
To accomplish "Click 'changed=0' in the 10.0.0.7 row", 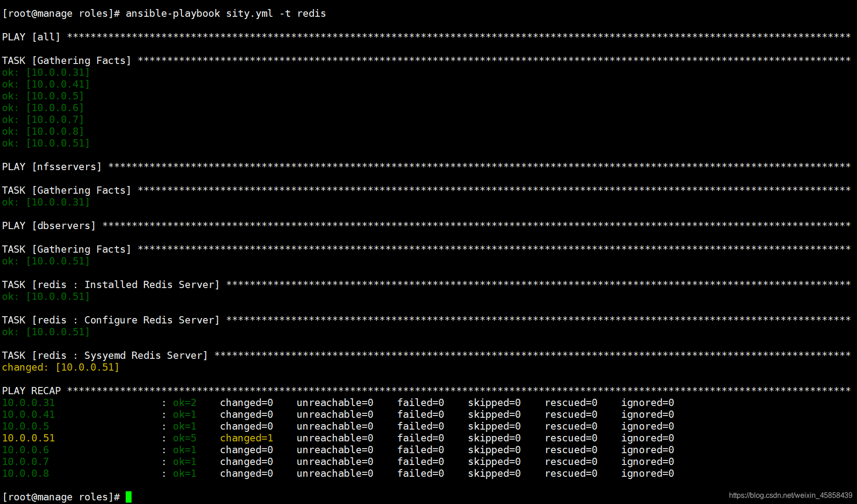I will click(x=246, y=462).
